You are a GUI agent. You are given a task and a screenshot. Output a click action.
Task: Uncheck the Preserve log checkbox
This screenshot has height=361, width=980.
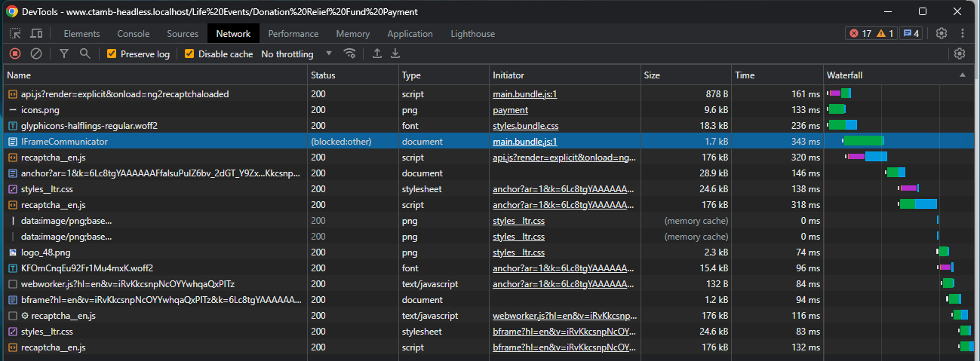[112, 54]
